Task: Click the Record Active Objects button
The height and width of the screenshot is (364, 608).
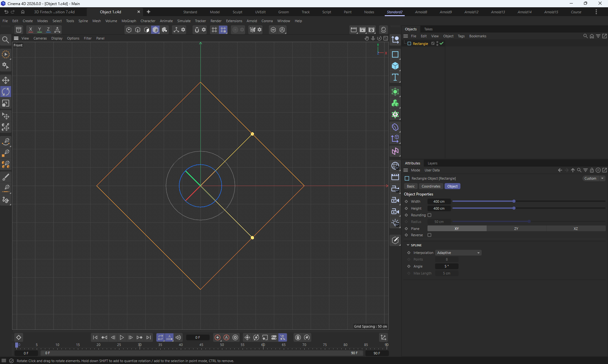Action: pyautogui.click(x=218, y=337)
